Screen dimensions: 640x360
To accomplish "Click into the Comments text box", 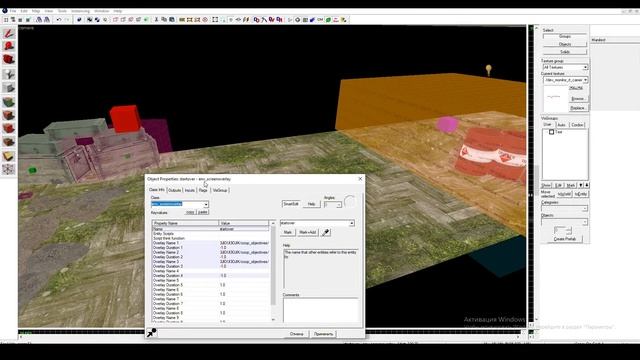I will click(x=320, y=310).
